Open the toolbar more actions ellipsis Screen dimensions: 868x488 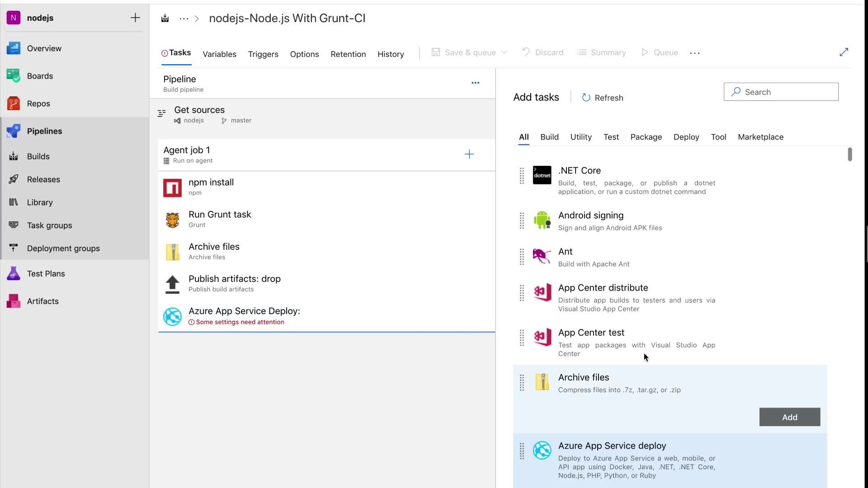(x=694, y=53)
